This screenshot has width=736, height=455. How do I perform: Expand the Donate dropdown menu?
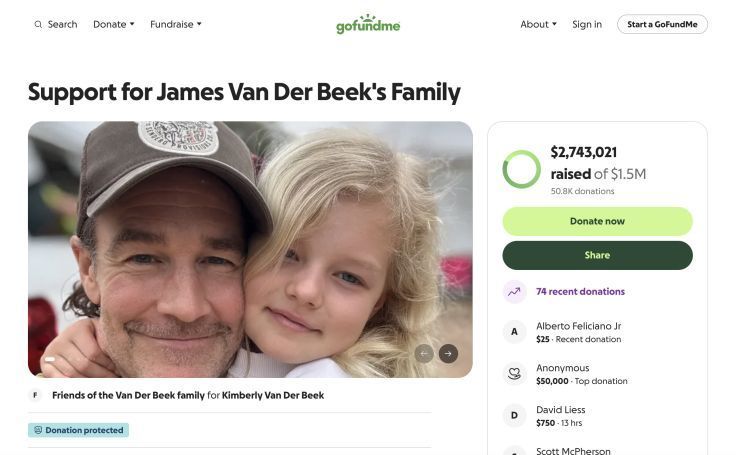click(113, 24)
